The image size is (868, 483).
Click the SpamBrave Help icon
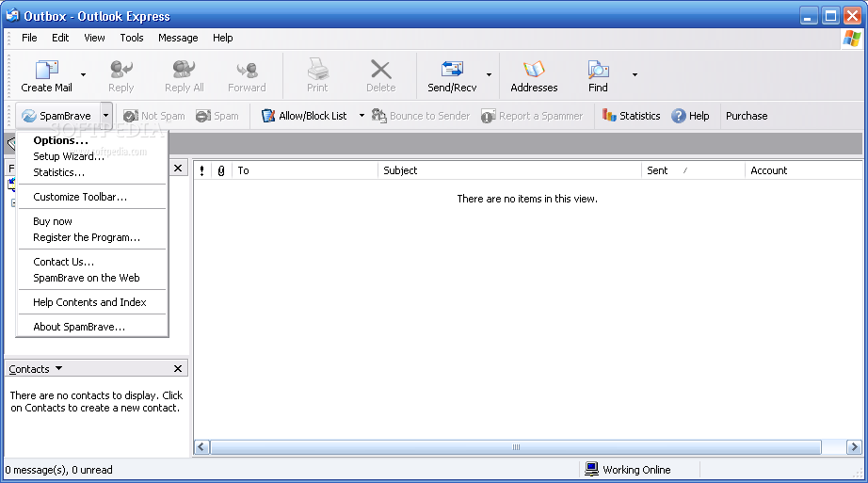(678, 116)
